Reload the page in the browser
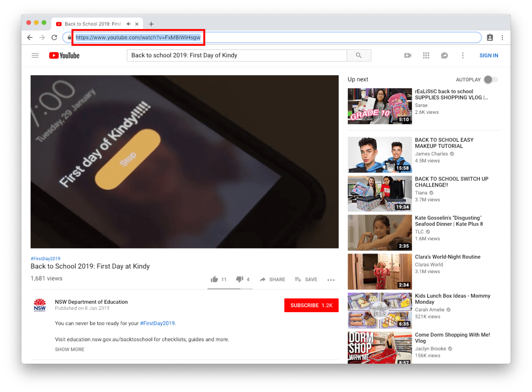 tap(54, 37)
